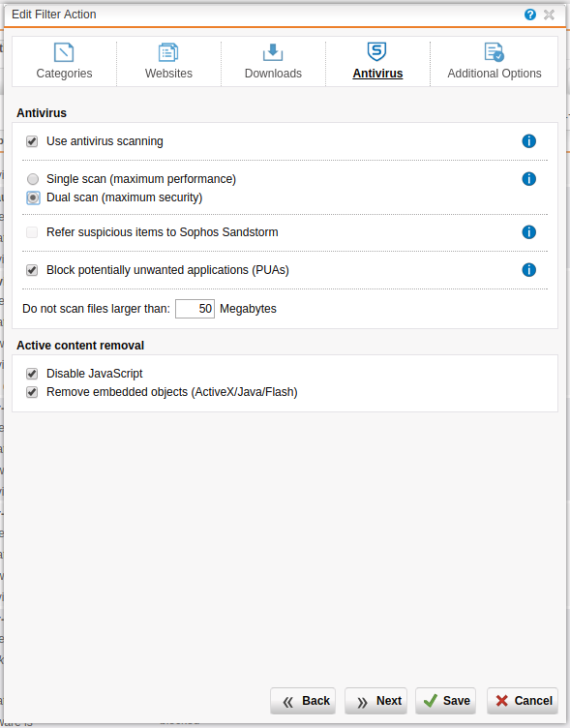Toggle Disable JavaScript checkbox
570x728 pixels.
32,374
